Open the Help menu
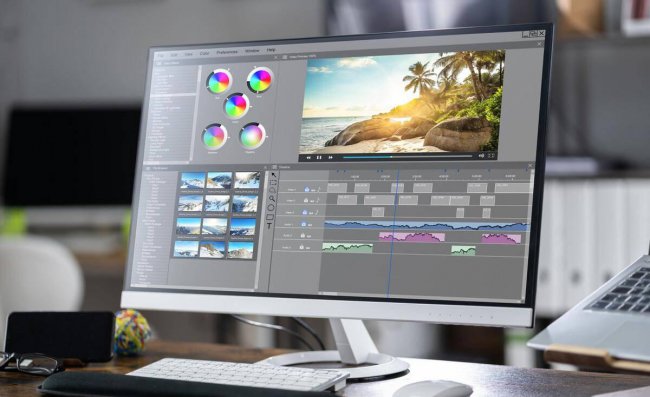This screenshot has width=650, height=397. click(x=271, y=50)
